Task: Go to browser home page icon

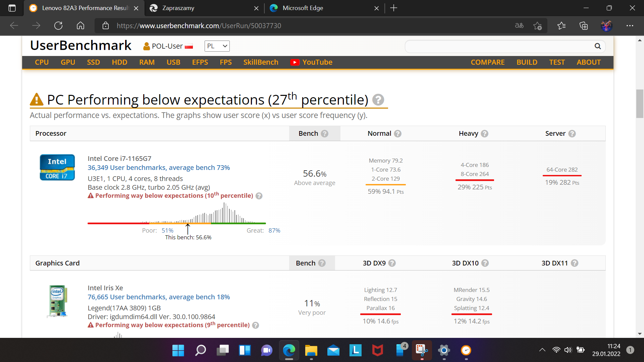Action: [80, 26]
